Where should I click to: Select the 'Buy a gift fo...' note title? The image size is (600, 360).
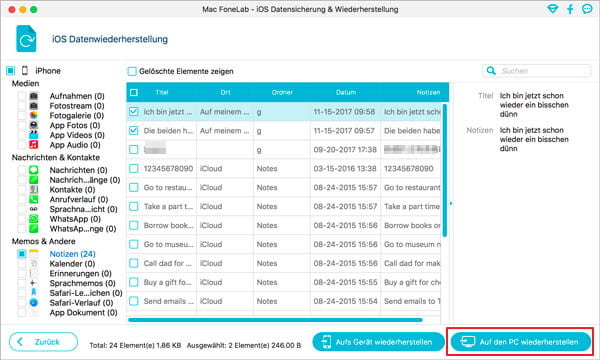(167, 282)
